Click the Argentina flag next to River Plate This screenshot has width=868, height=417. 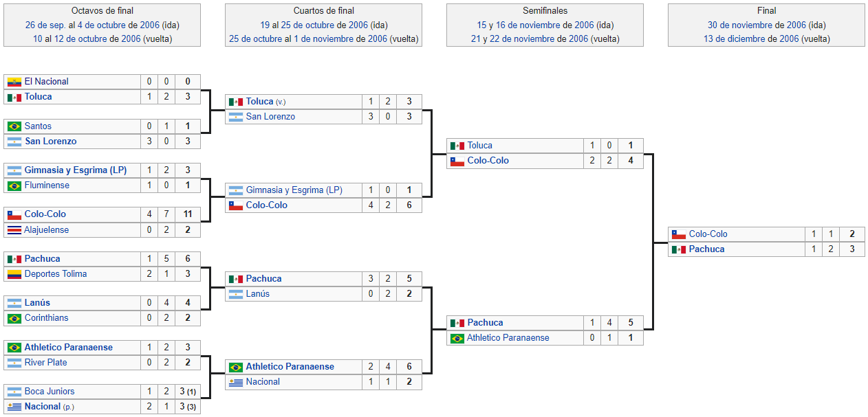14,363
